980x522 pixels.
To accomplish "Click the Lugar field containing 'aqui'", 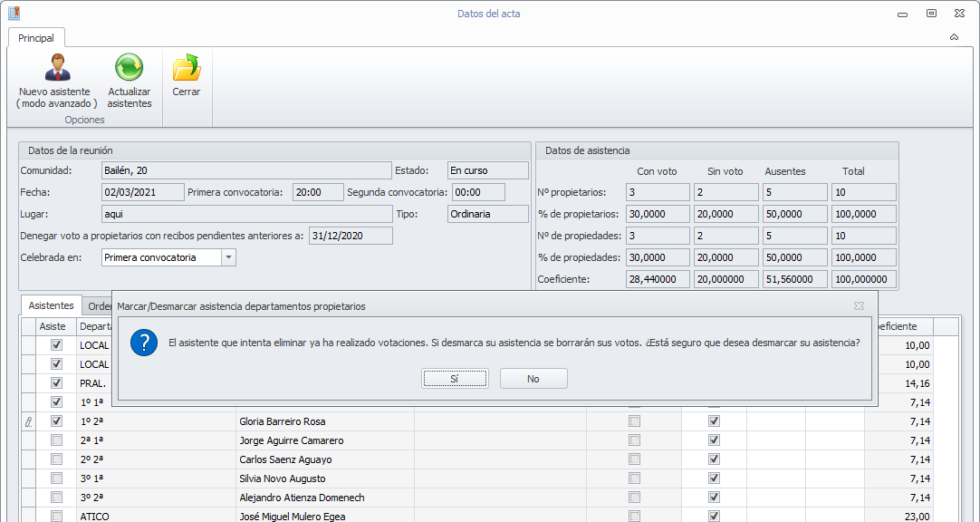I will coord(246,214).
